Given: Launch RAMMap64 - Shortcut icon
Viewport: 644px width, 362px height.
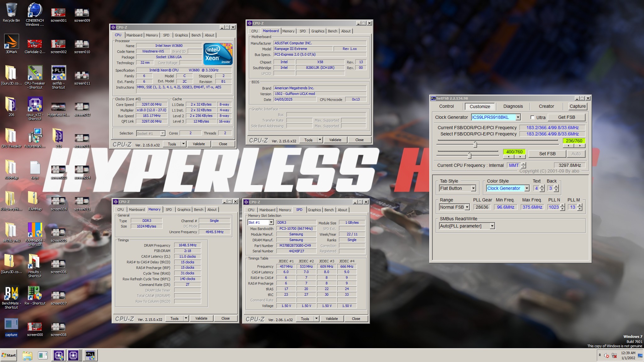Looking at the screenshot, I should click(x=35, y=234).
